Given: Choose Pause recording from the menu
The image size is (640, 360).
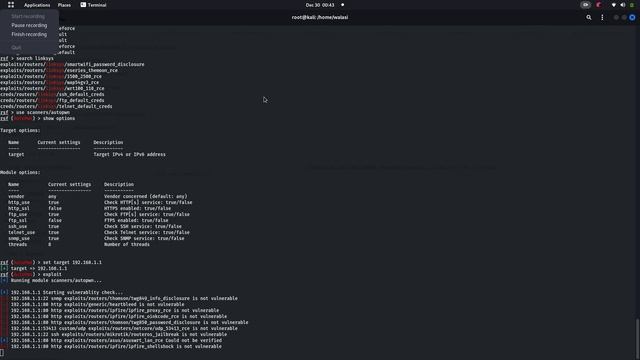Looking at the screenshot, I should coord(29,25).
